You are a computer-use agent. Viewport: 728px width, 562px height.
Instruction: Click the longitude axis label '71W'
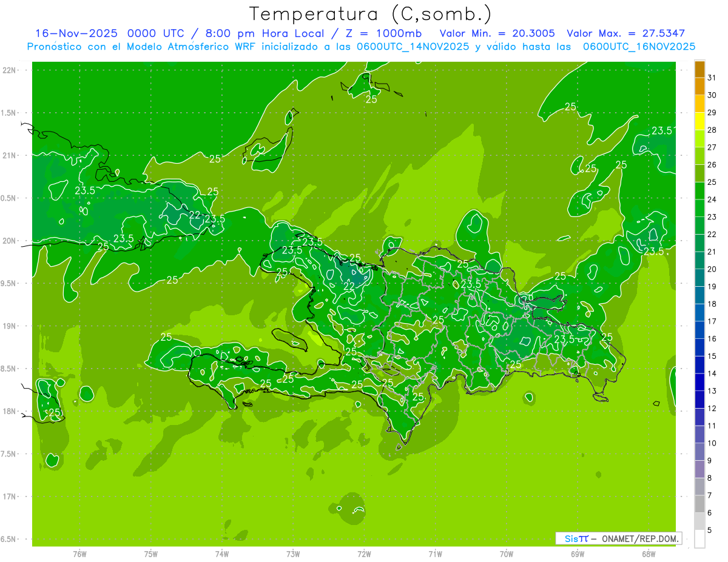click(x=435, y=554)
